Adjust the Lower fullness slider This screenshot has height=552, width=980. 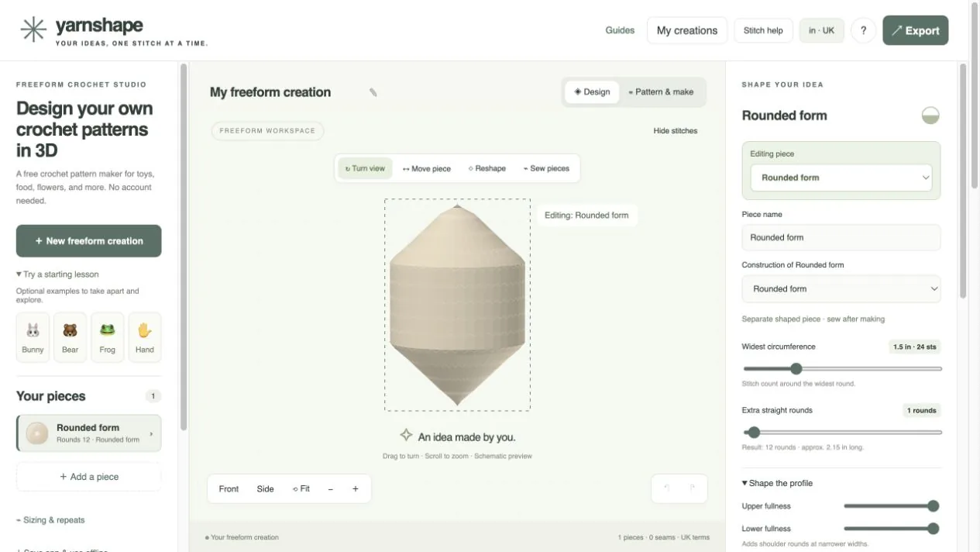coord(891,529)
